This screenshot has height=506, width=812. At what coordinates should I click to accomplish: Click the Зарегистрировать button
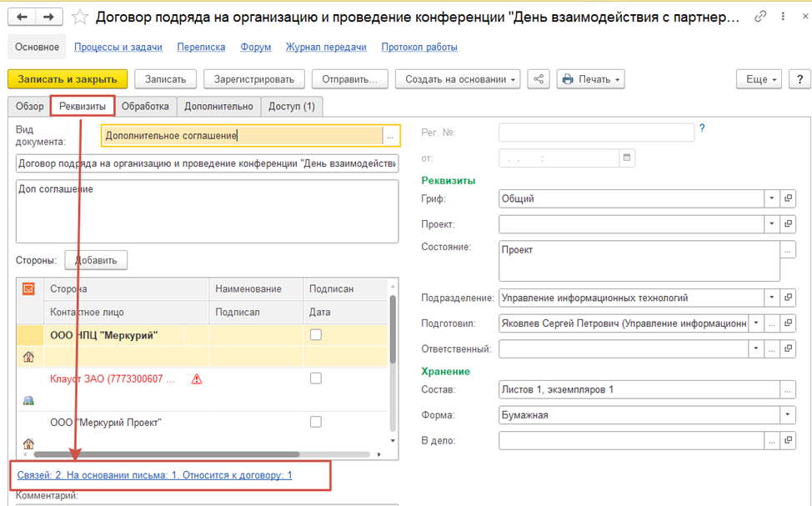[254, 79]
